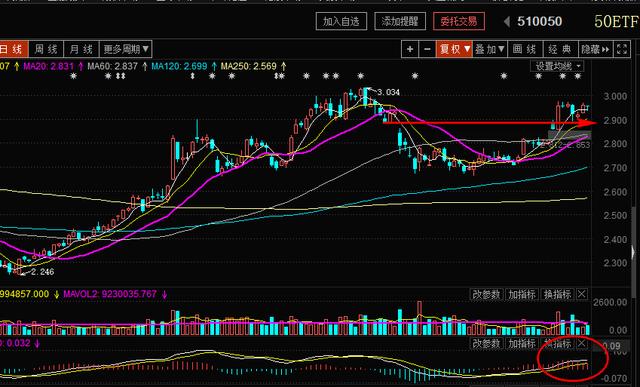This screenshot has height=387, width=640.
Task: Click 2.300 on price axis
Action: coord(615,263)
